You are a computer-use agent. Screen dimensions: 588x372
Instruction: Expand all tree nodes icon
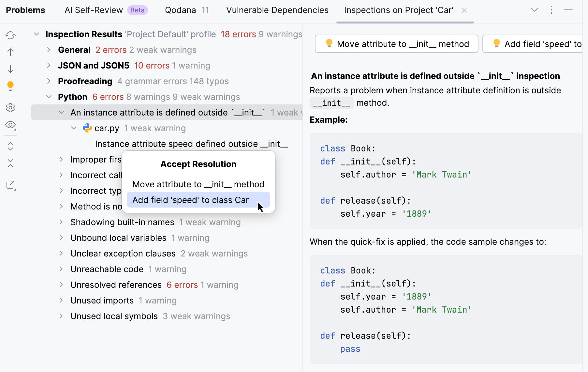(10, 146)
